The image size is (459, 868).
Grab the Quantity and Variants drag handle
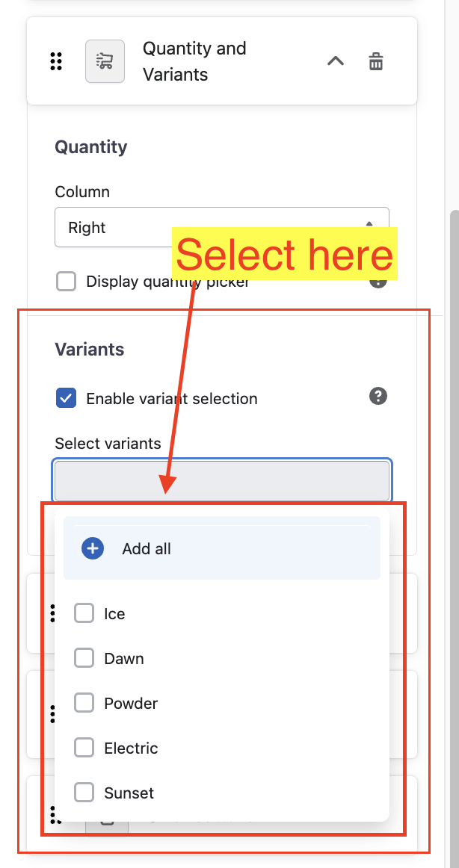56,61
